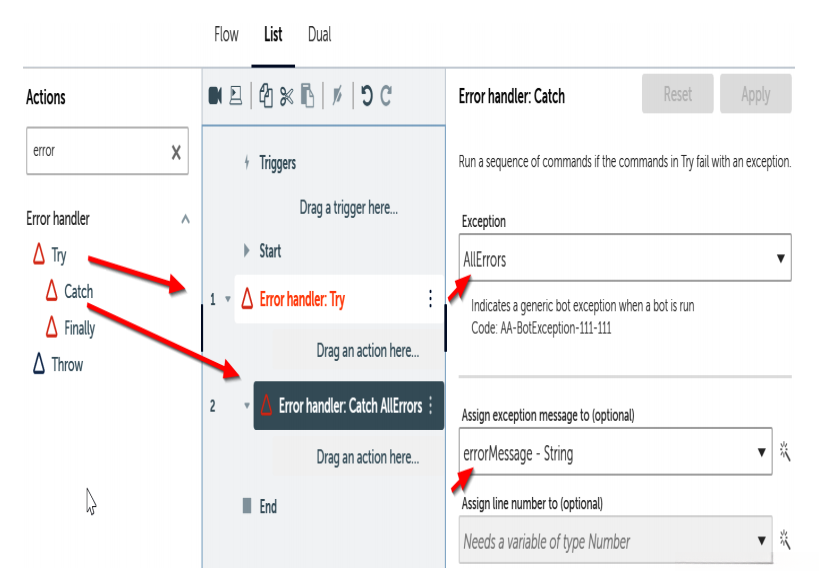Click the Reset button
The height and width of the screenshot is (579, 830).
(x=677, y=94)
